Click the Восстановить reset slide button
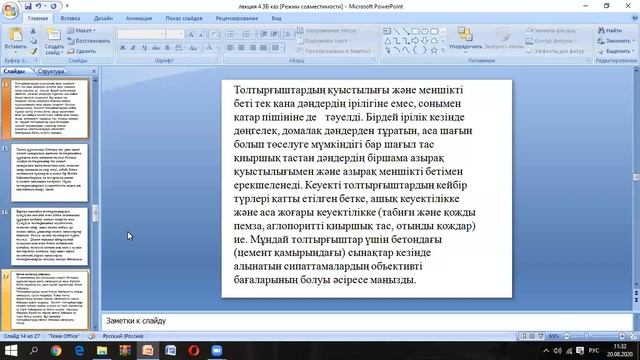Screen dimensions: 640x360 click(x=89, y=41)
